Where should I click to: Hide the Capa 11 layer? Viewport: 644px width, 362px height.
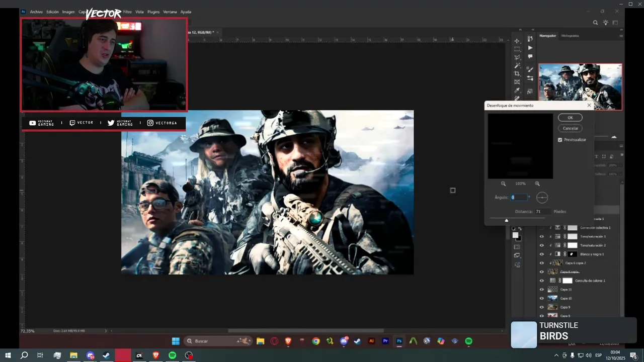click(542, 290)
